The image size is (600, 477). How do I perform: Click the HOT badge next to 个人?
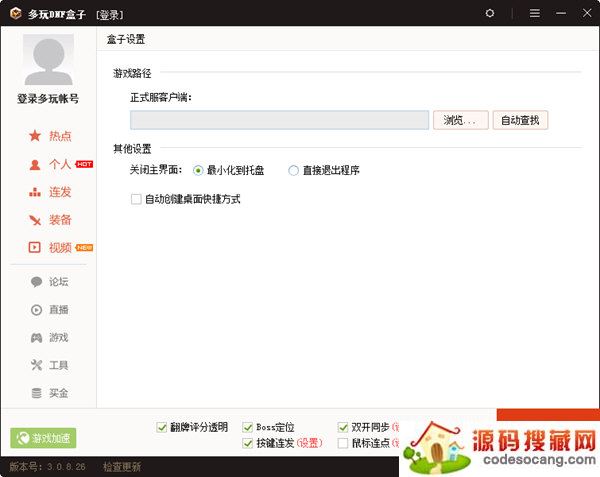(84, 164)
